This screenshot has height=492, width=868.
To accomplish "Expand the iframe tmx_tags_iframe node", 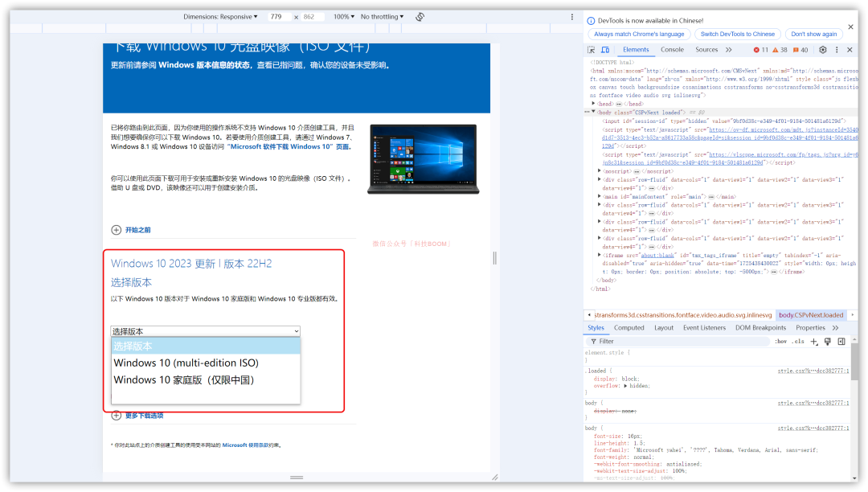I will 600,255.
